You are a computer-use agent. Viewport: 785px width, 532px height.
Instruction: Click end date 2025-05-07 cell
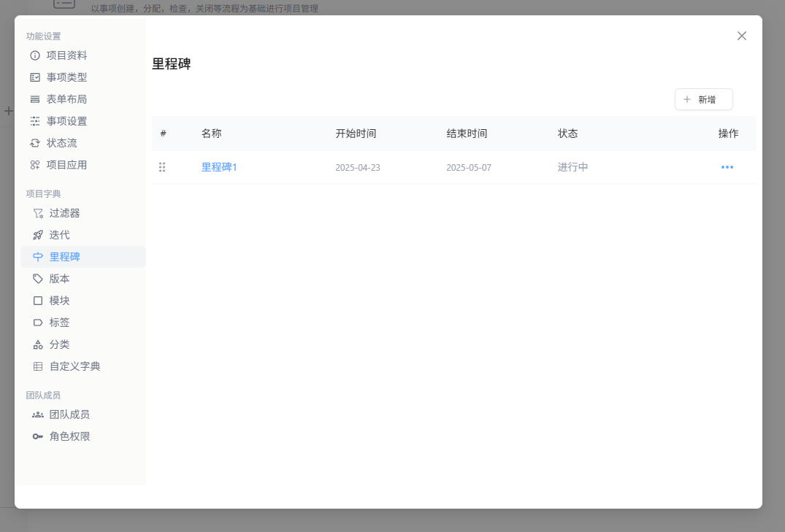469,168
